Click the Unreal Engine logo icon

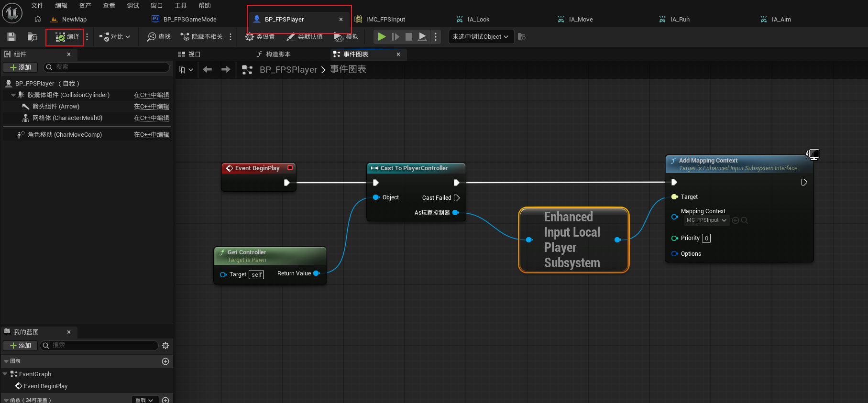tap(12, 13)
